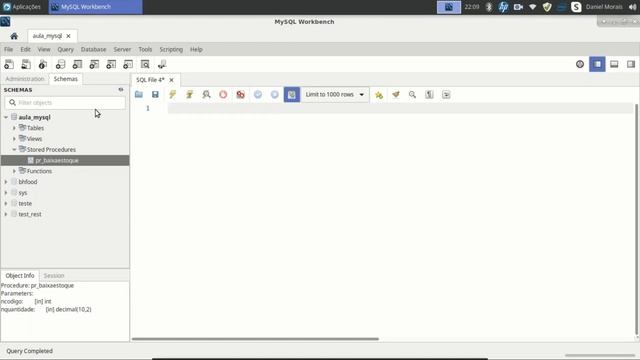Expand the teste schema
This screenshot has width=640, height=360.
click(x=6, y=203)
